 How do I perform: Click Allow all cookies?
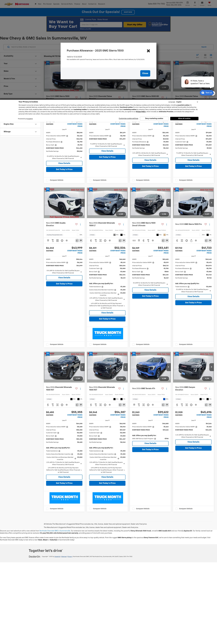coord(184,119)
